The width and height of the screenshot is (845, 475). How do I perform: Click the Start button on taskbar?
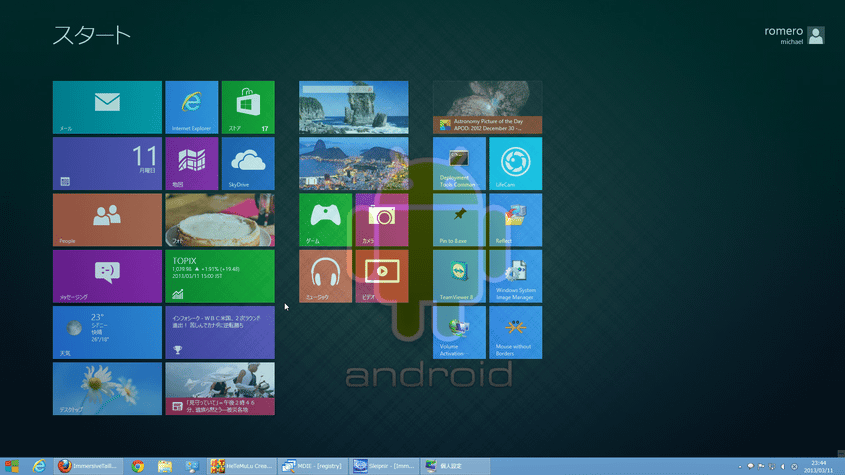(11, 466)
